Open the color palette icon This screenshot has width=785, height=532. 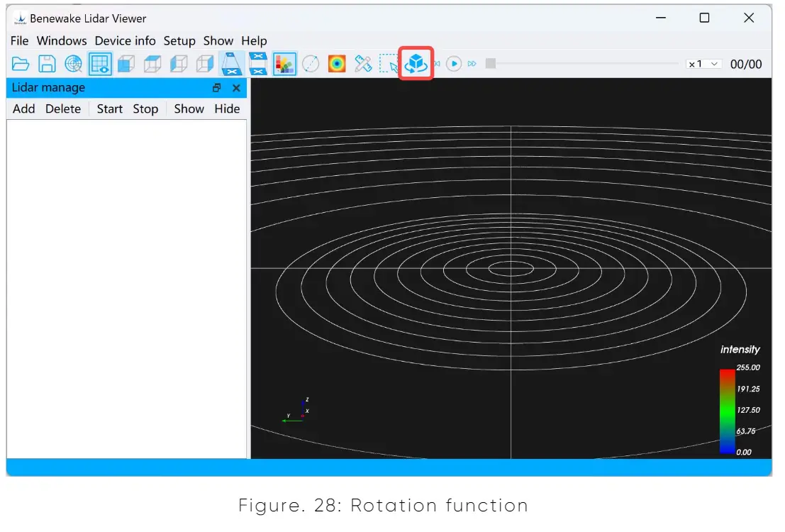pos(284,64)
